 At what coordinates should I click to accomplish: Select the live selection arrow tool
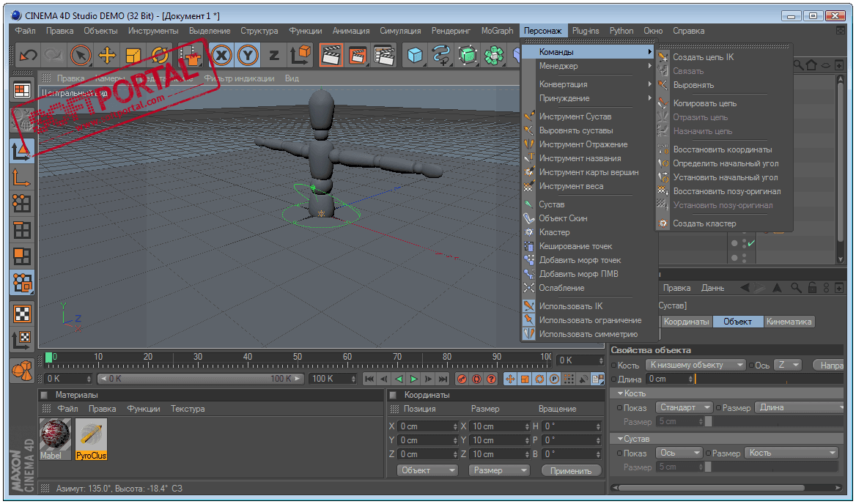(x=81, y=55)
